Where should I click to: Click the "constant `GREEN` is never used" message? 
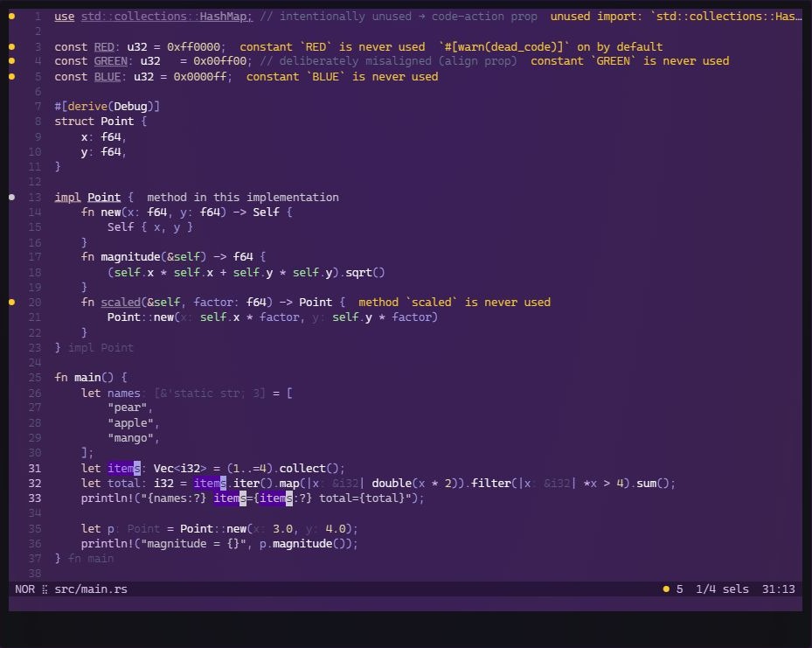point(629,61)
